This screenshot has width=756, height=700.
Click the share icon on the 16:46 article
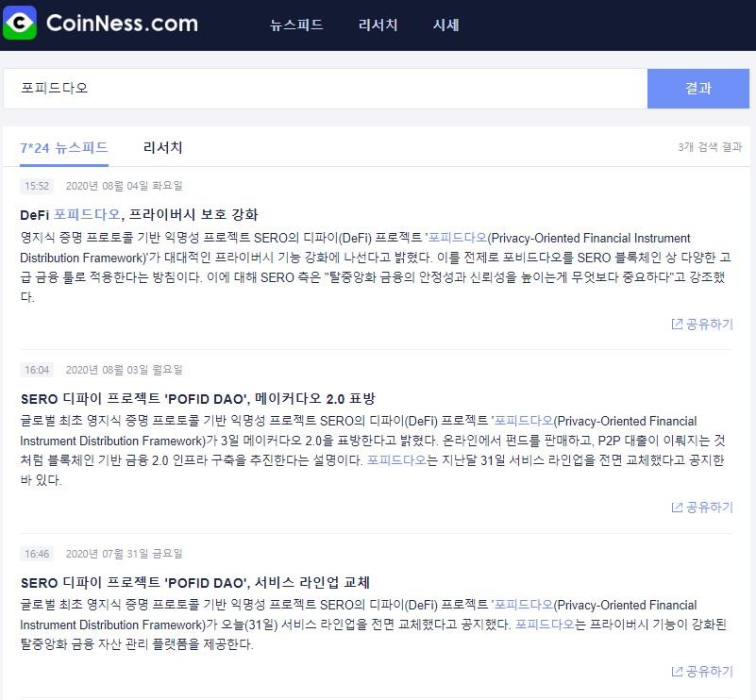tap(677, 671)
